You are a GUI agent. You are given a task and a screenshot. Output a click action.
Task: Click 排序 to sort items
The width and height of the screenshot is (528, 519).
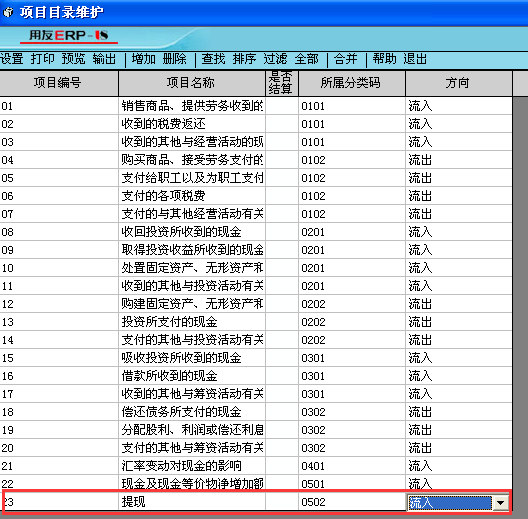click(x=244, y=59)
